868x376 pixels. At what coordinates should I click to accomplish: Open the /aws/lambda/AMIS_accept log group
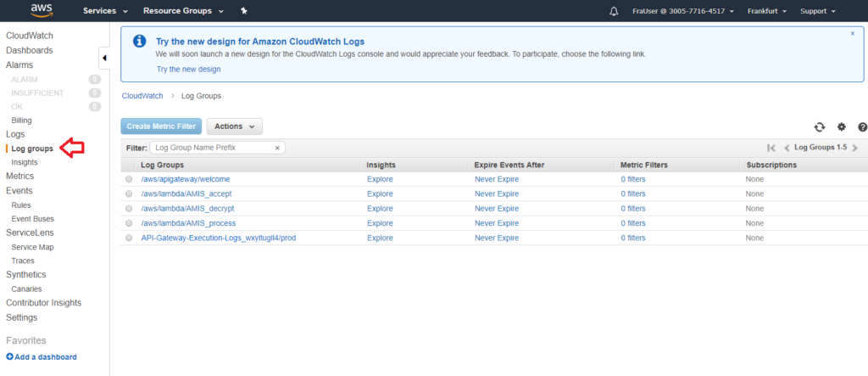pyautogui.click(x=186, y=194)
